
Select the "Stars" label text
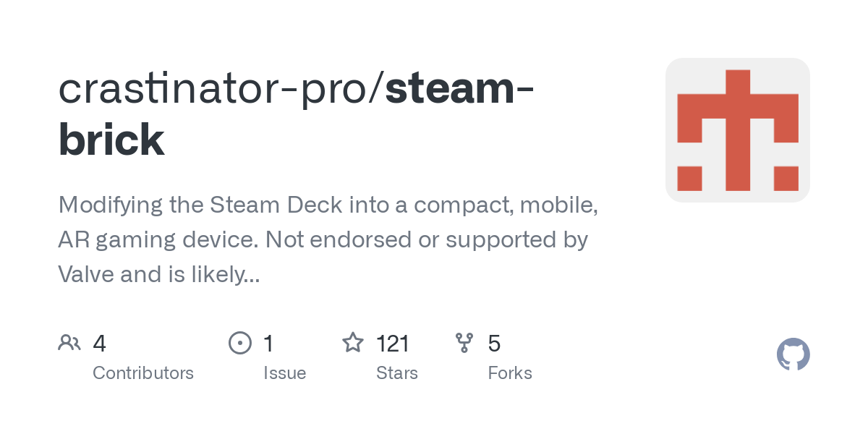(x=396, y=373)
